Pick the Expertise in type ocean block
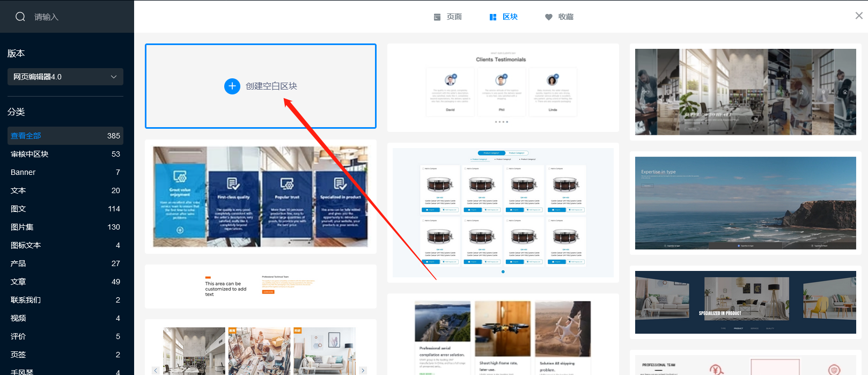The width and height of the screenshot is (868, 375). (x=745, y=203)
